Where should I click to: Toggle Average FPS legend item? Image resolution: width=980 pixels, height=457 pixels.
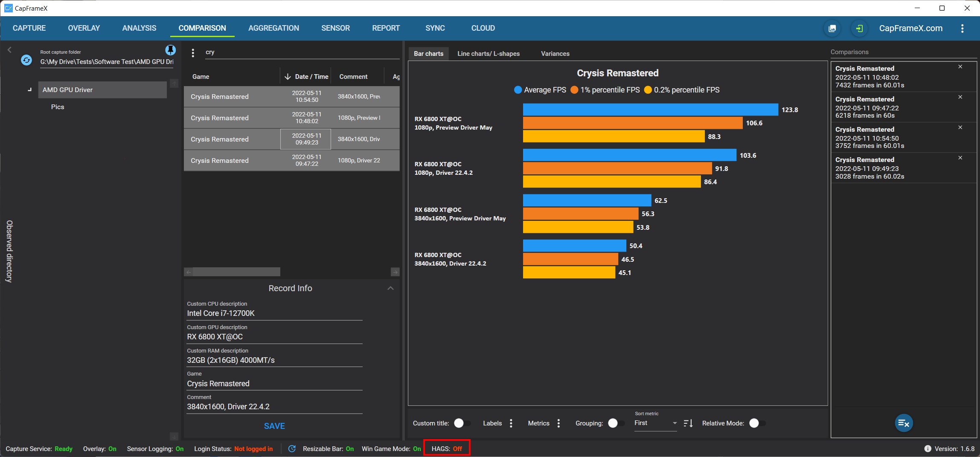click(540, 90)
